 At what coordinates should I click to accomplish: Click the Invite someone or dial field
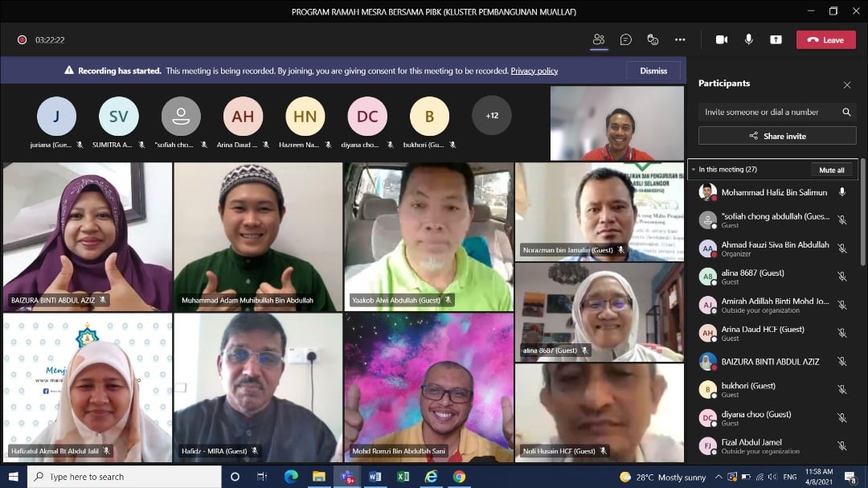coord(768,113)
